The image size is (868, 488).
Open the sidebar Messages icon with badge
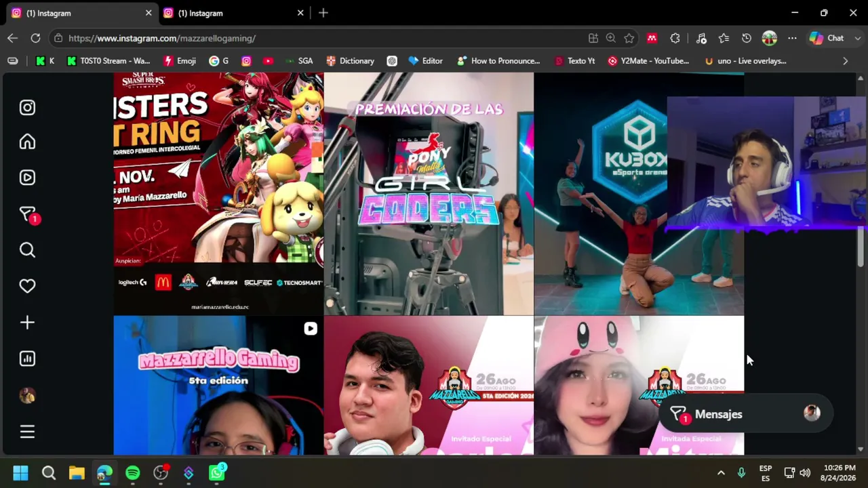point(28,215)
